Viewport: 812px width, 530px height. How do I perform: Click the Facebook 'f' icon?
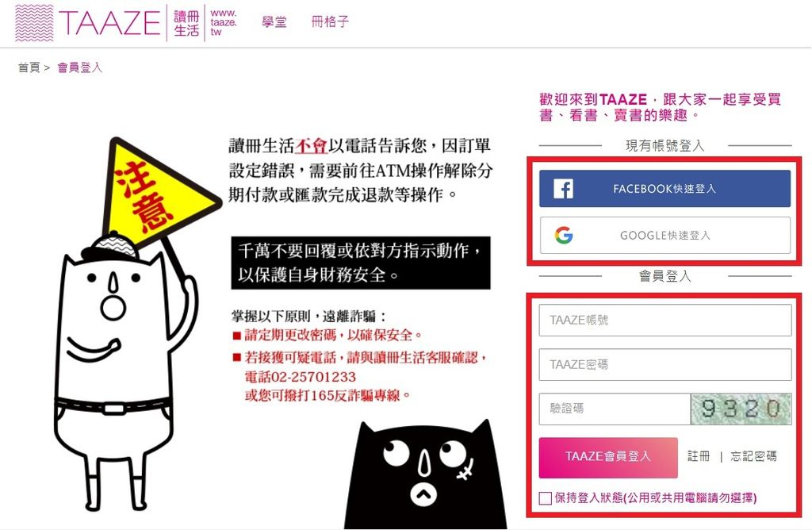(563, 189)
